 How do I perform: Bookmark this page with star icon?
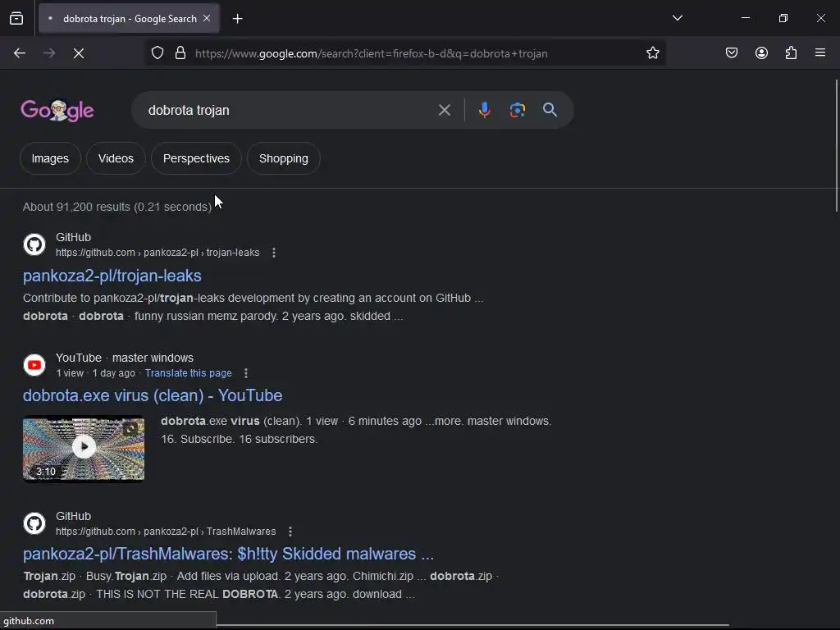point(652,53)
